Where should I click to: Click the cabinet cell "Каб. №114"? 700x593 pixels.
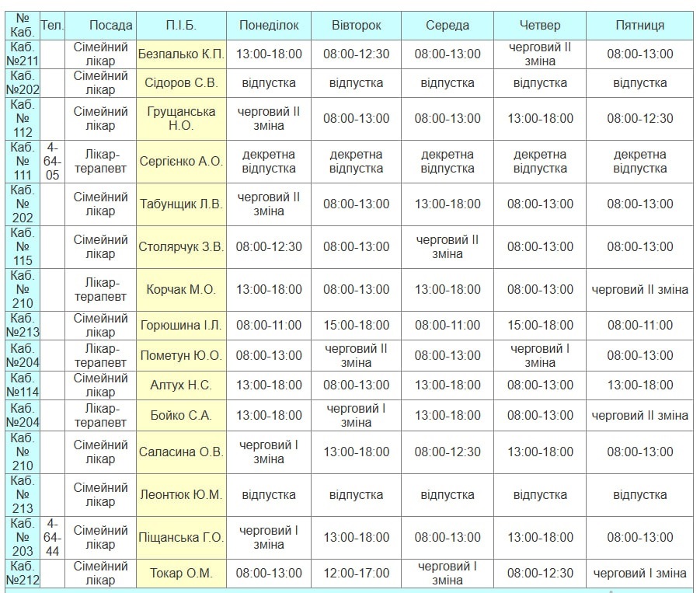tap(23, 385)
